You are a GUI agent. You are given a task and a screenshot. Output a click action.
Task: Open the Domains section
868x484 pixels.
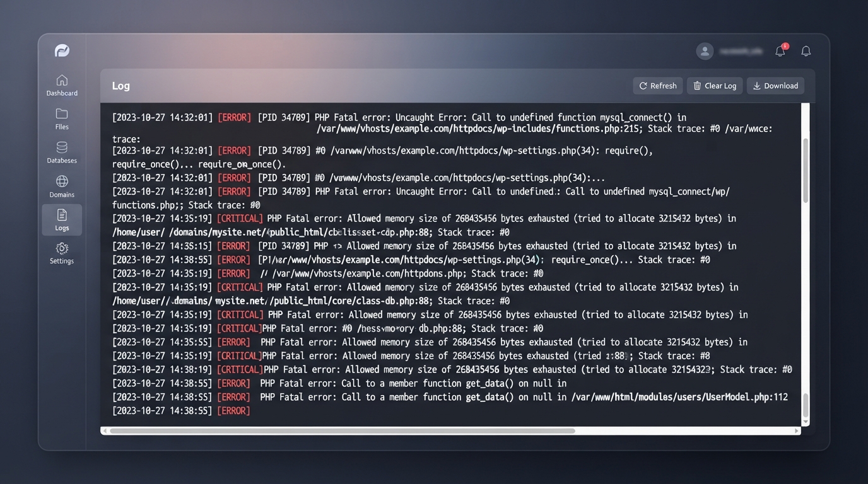(x=62, y=187)
